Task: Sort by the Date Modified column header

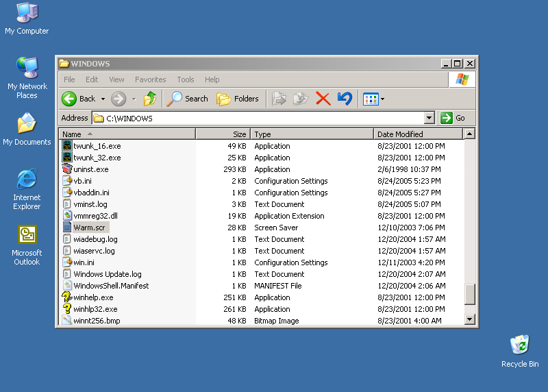Action: 418,134
